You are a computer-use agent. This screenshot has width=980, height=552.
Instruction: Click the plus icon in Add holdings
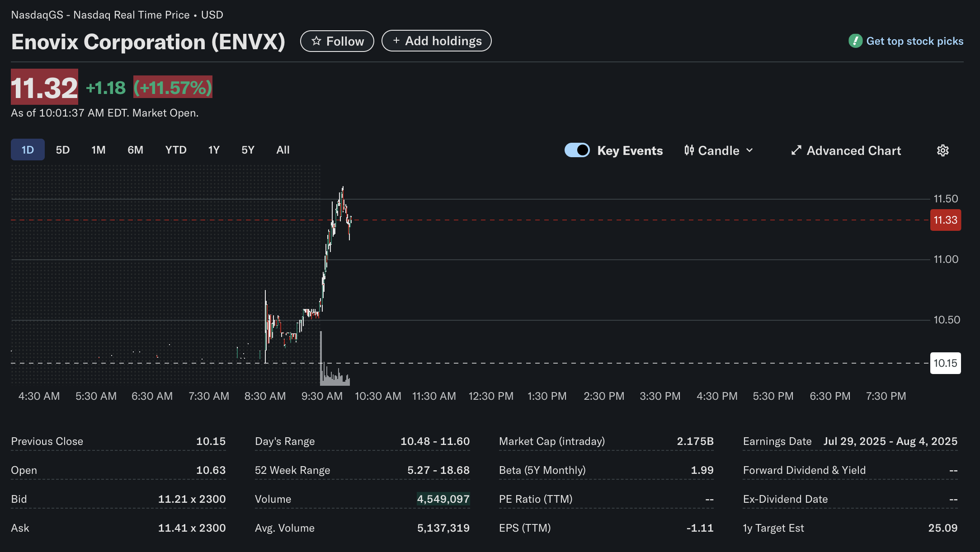click(396, 41)
